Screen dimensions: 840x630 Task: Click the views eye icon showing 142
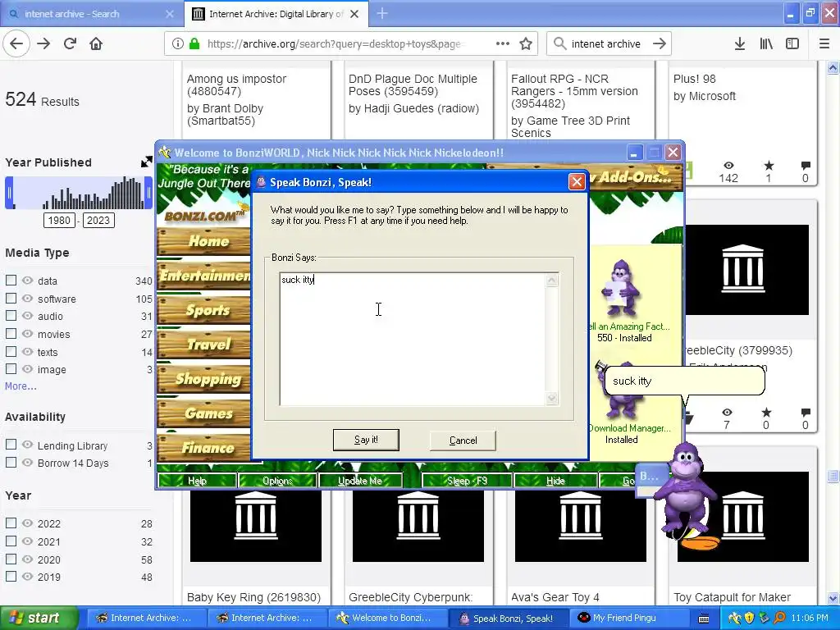pos(728,166)
